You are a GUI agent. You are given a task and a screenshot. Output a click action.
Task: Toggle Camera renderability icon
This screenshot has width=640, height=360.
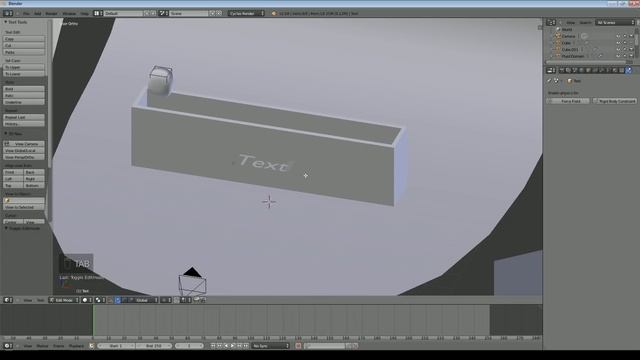tap(631, 36)
